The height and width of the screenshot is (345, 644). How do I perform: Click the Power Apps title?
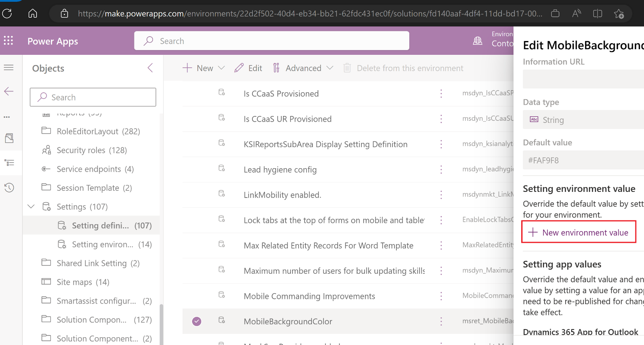coord(53,41)
